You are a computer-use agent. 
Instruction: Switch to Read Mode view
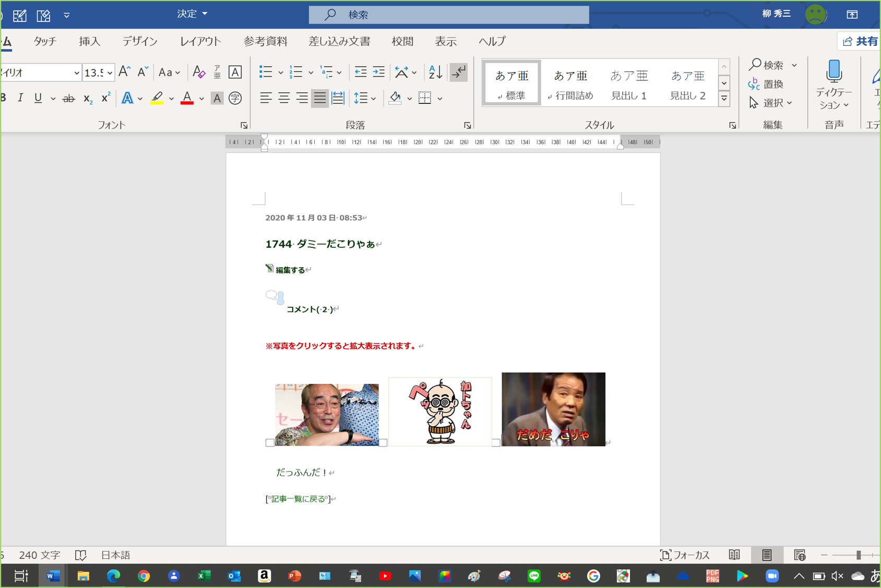pos(734,555)
